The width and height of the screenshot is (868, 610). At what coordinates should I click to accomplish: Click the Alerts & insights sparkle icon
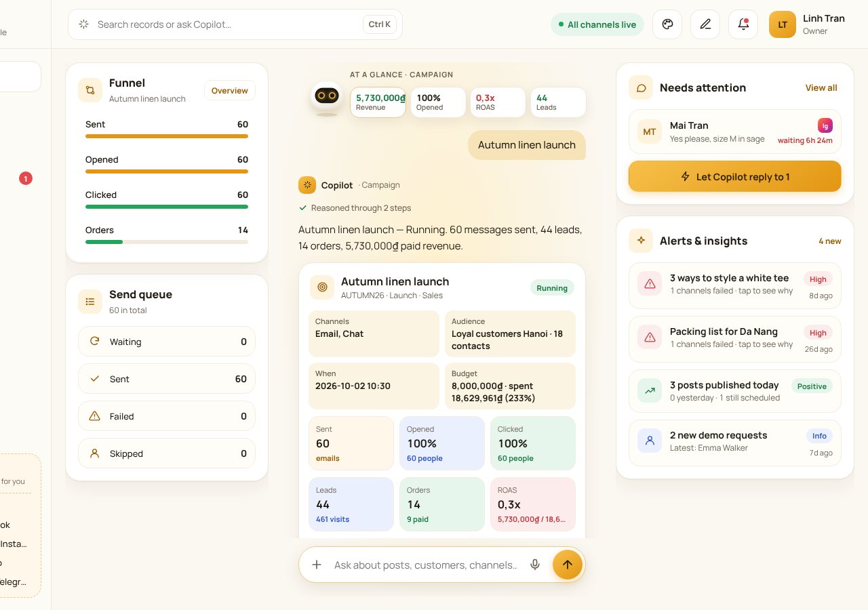tap(641, 241)
